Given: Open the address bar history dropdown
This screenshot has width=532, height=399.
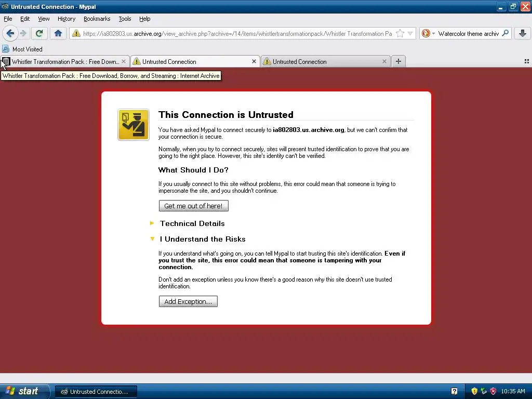Looking at the screenshot, I should point(410,33).
